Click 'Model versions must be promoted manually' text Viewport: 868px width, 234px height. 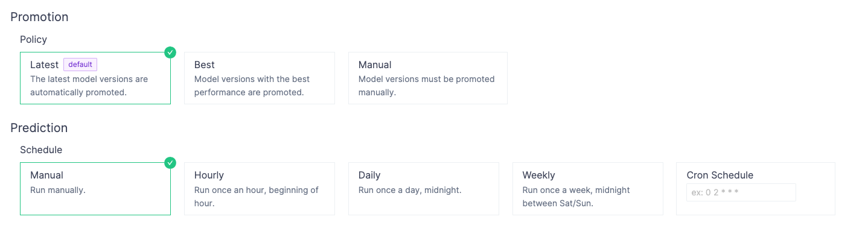[426, 86]
